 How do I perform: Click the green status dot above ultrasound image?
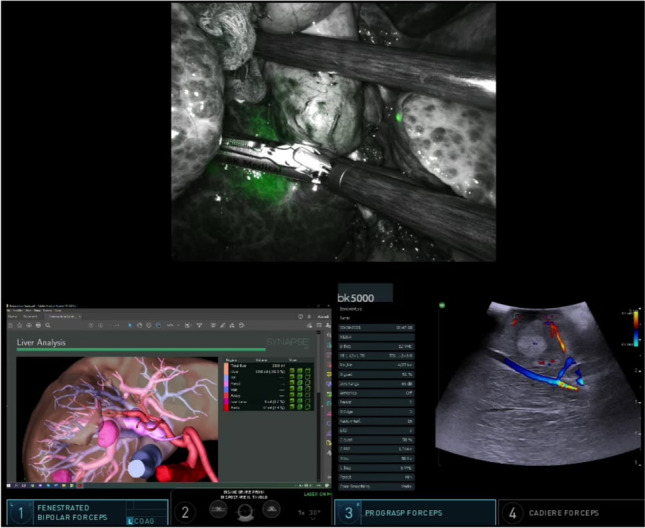click(x=441, y=304)
